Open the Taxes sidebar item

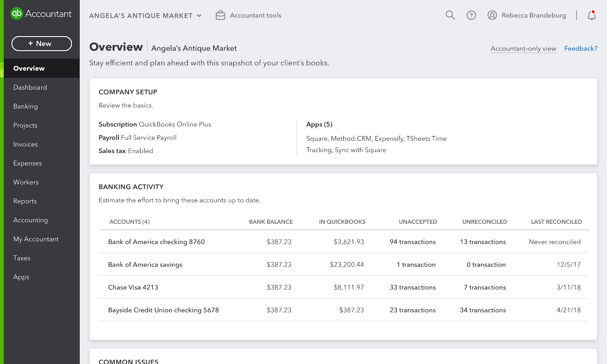point(22,258)
